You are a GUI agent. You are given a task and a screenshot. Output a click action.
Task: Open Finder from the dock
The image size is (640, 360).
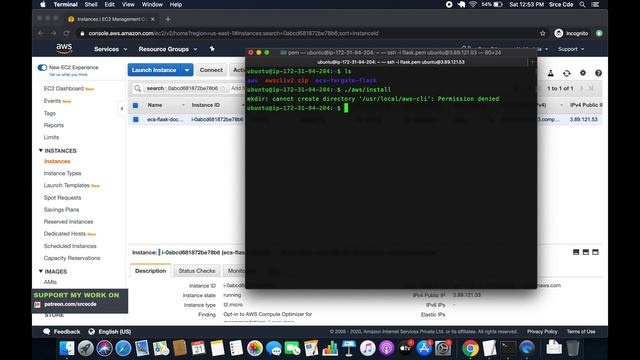pyautogui.click(x=67, y=348)
